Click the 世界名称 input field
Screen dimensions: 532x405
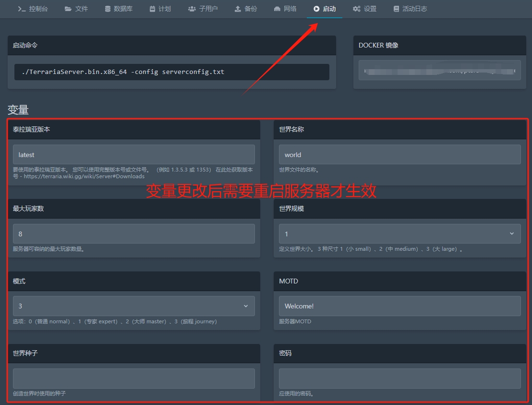399,155
